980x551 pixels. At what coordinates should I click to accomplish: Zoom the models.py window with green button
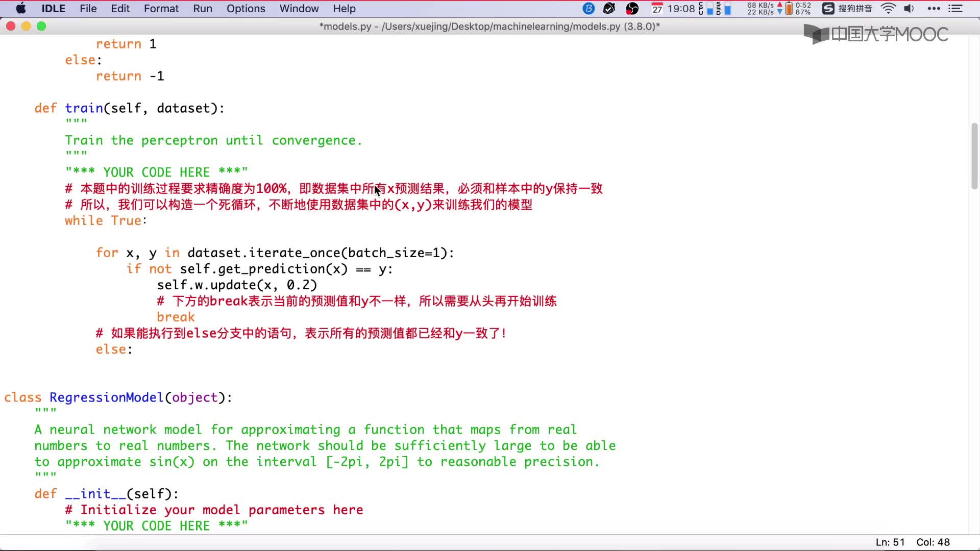[x=41, y=26]
